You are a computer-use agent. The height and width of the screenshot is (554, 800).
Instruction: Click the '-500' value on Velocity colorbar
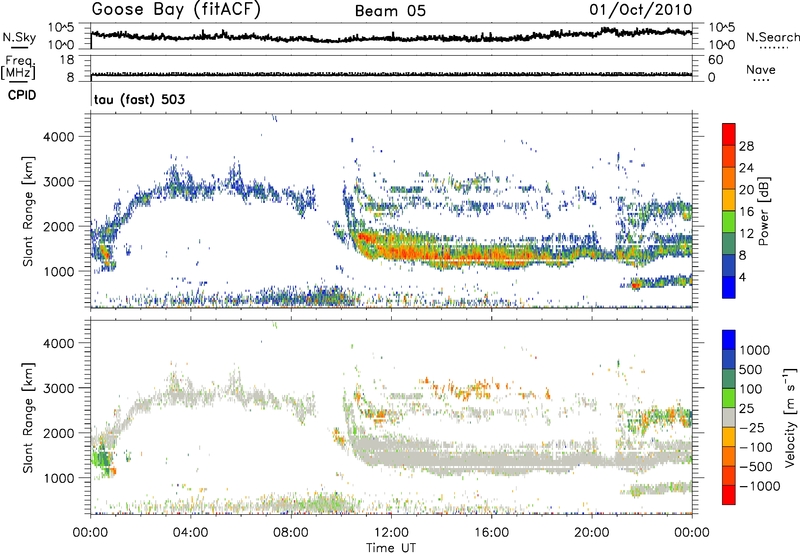coord(756,467)
